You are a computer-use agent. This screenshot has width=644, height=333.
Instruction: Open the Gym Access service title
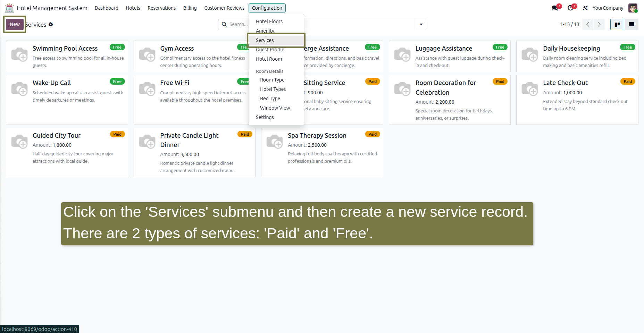point(177,49)
